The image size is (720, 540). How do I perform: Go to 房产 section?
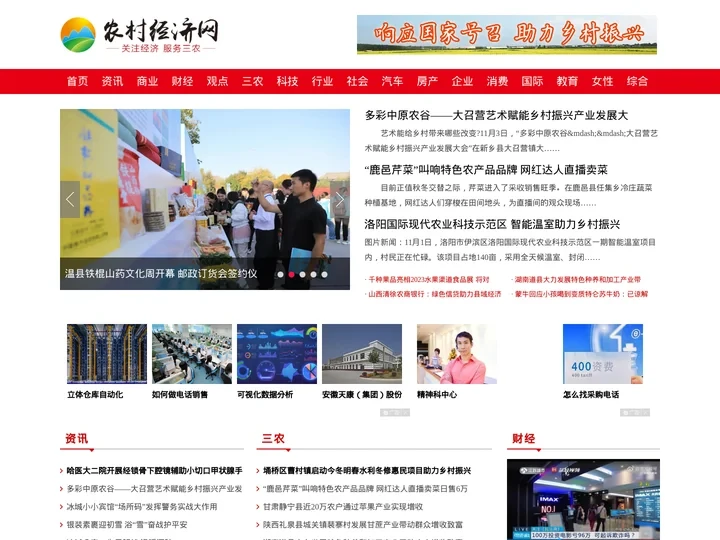tap(427, 81)
